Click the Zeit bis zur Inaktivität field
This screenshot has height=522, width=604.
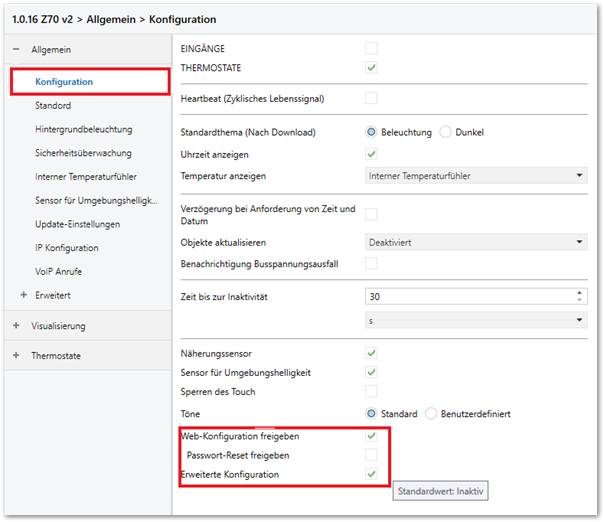click(476, 297)
